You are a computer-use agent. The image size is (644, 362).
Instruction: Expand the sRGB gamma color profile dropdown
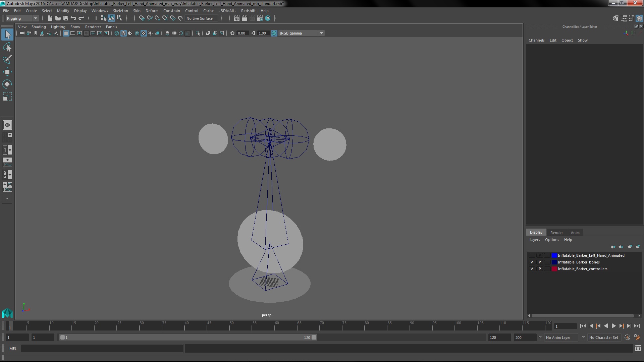coord(322,33)
